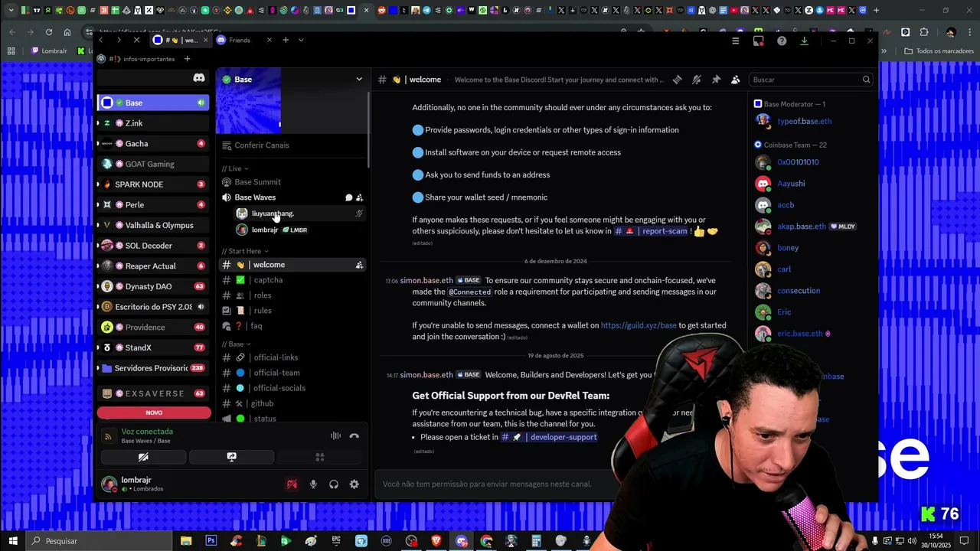Open the Threads icon in channel header

[x=678, y=80]
